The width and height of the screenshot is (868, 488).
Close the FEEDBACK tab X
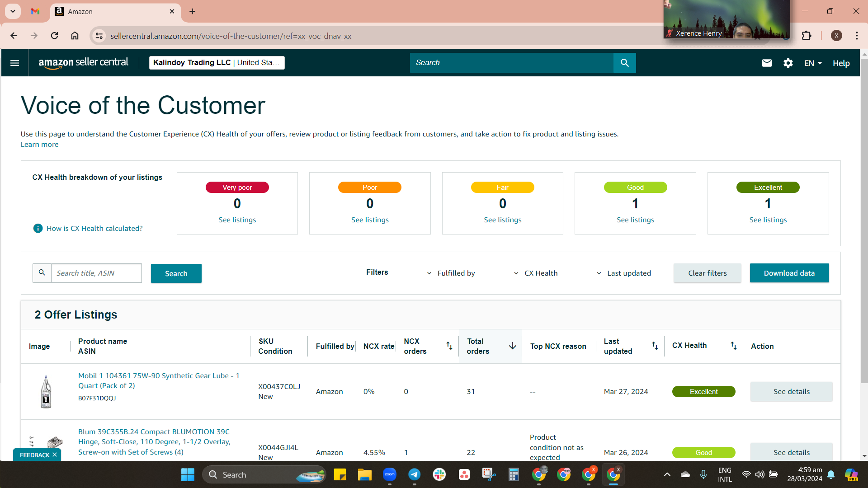tap(55, 455)
